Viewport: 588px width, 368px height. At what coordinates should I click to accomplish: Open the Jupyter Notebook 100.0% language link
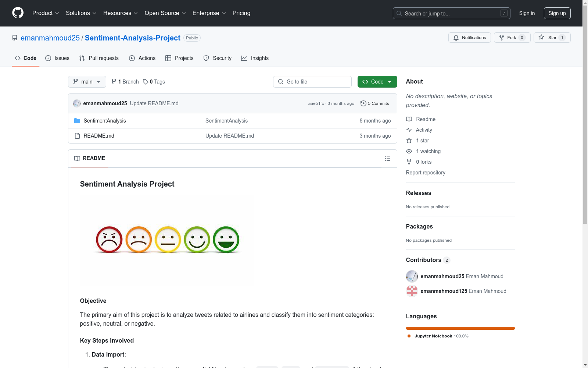[x=438, y=336]
